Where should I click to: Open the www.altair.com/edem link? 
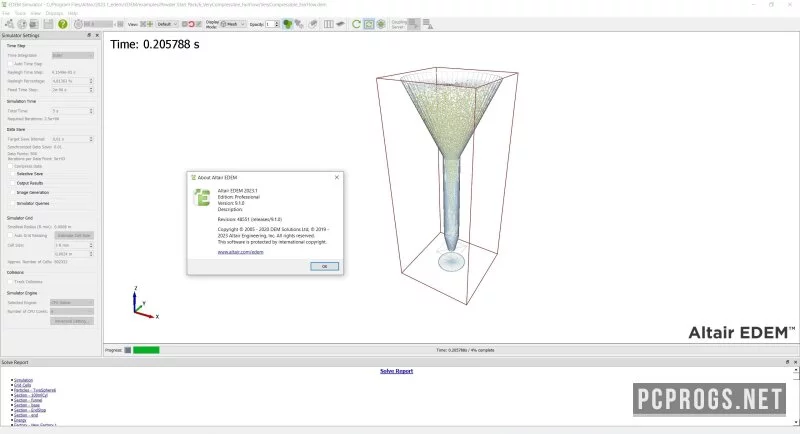240,252
